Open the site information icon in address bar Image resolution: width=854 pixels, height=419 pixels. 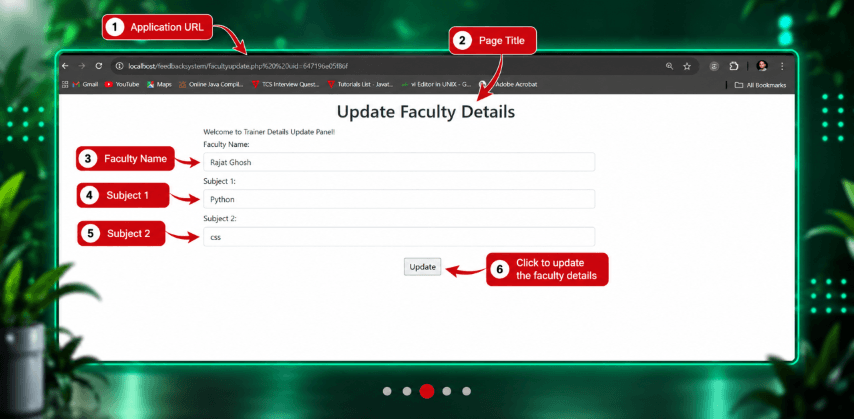coord(120,66)
